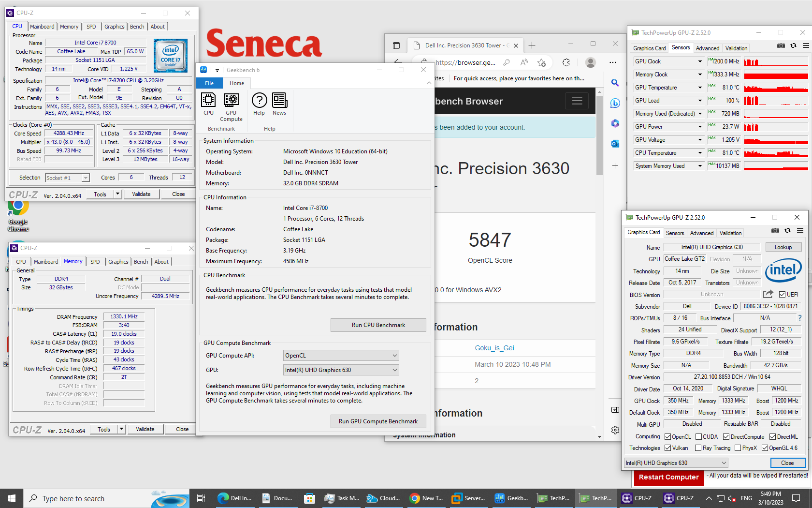Open Google Chrome desktop shortcut

[18, 215]
